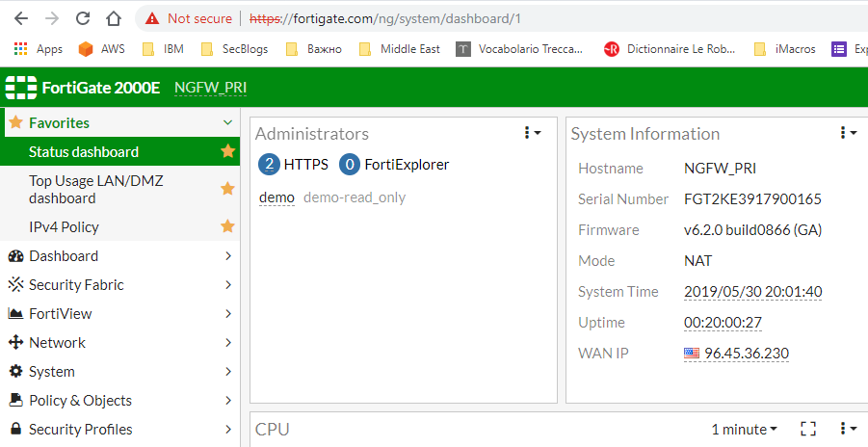Screen dimensions: 868x447
Task: Open the AWS bookmark
Action: tap(101, 49)
